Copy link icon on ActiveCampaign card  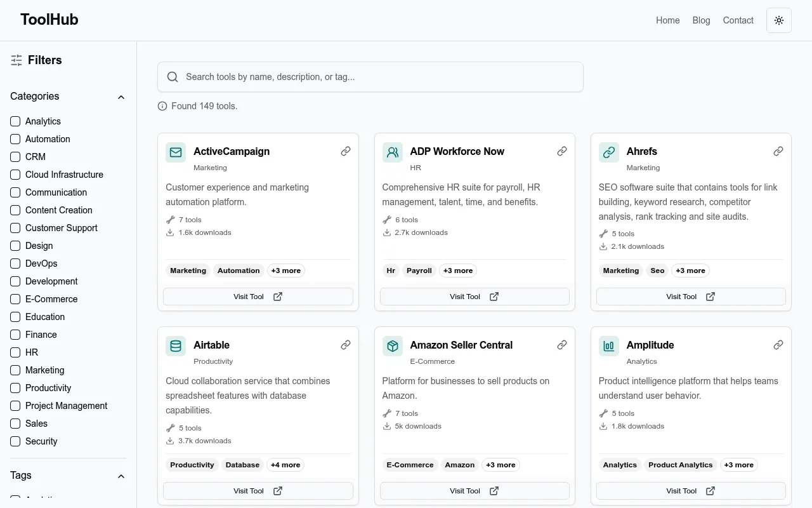(346, 151)
